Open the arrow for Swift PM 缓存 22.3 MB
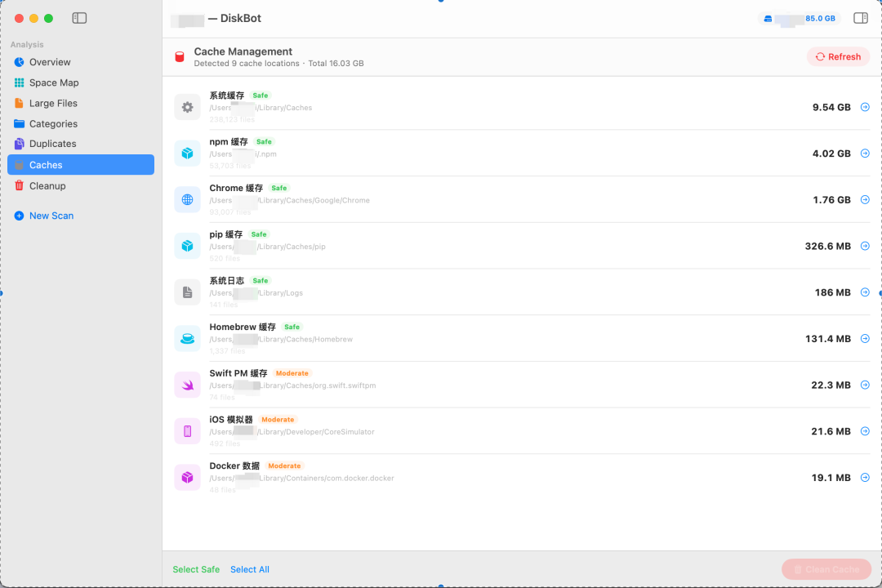Viewport: 882px width, 588px height. [x=865, y=385]
